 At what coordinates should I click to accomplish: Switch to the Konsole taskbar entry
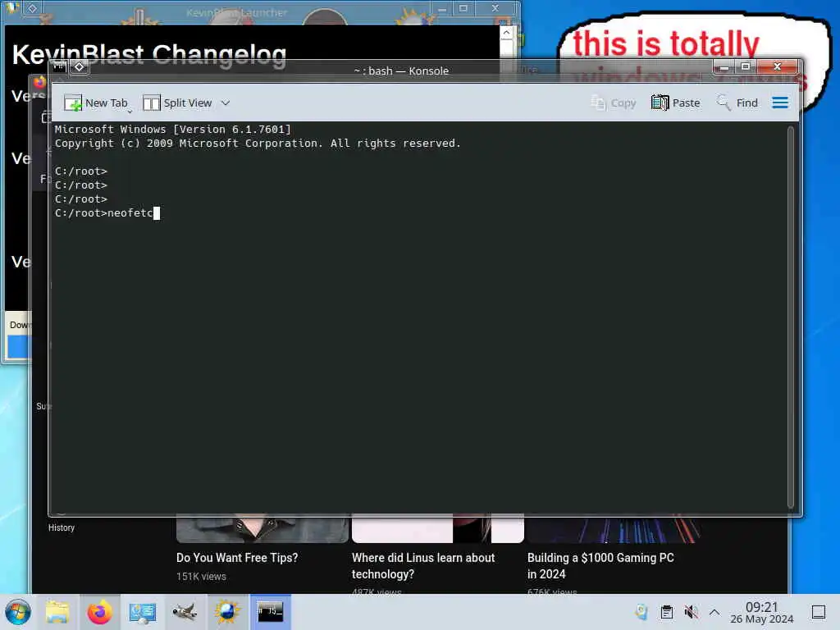point(270,612)
